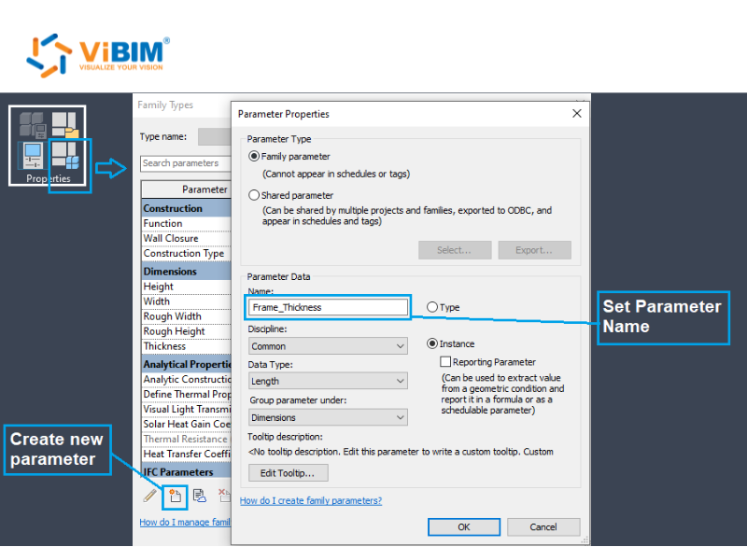
Task: Select the Visual Light Transmittance row
Action: [x=186, y=409]
